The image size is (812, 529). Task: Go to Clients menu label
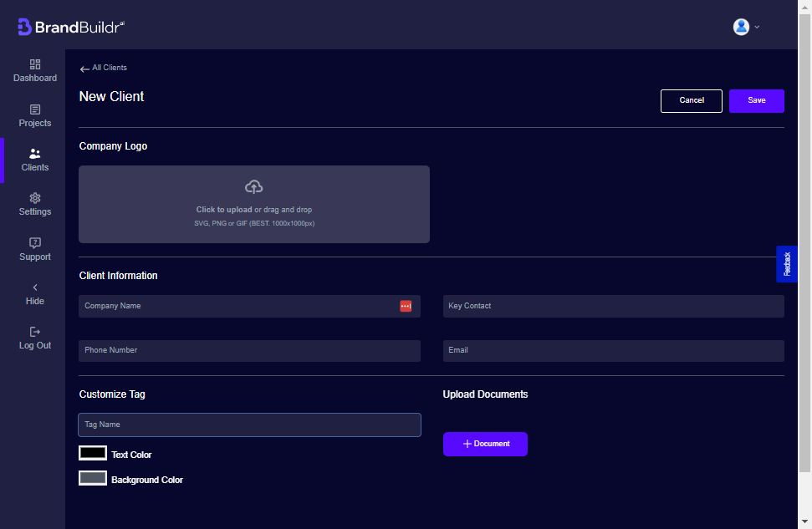click(x=34, y=167)
